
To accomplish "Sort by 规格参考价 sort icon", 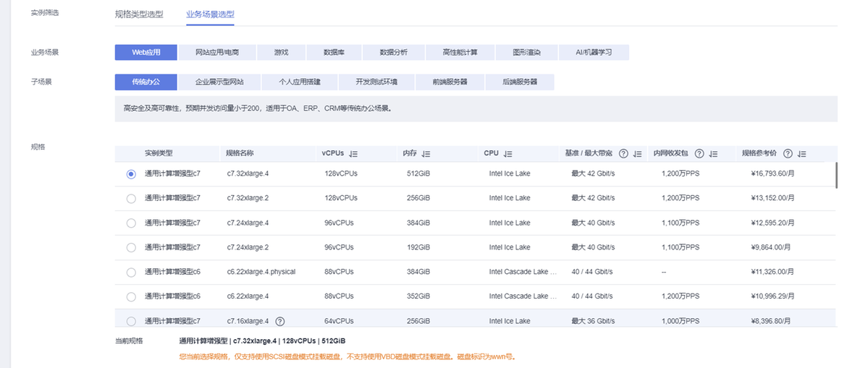I will [802, 153].
